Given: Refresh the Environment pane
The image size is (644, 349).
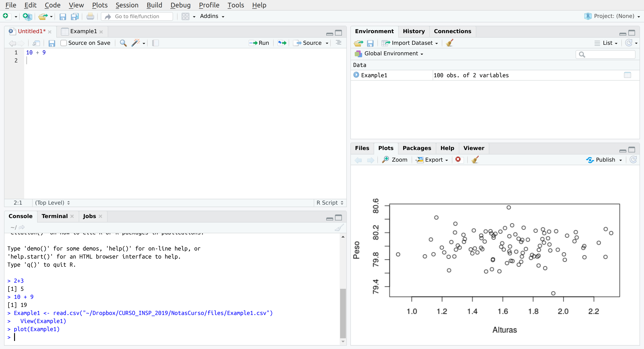Looking at the screenshot, I should 629,43.
